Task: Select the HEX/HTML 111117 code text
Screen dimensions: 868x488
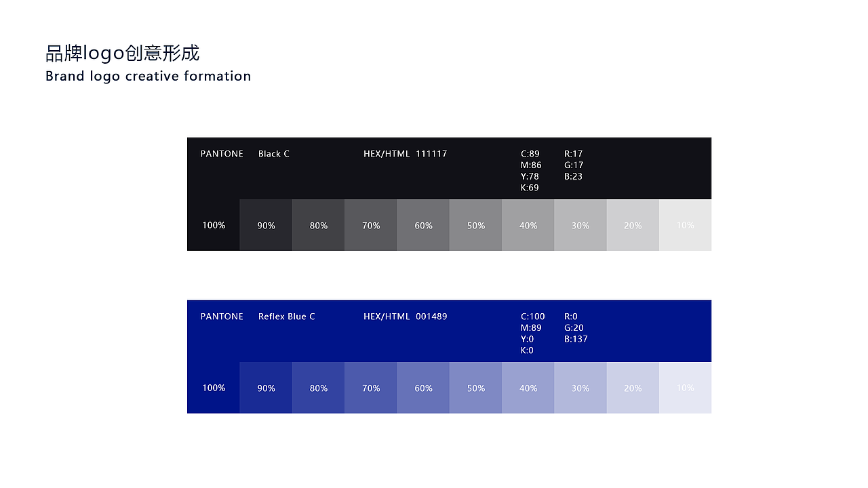Action: point(406,154)
